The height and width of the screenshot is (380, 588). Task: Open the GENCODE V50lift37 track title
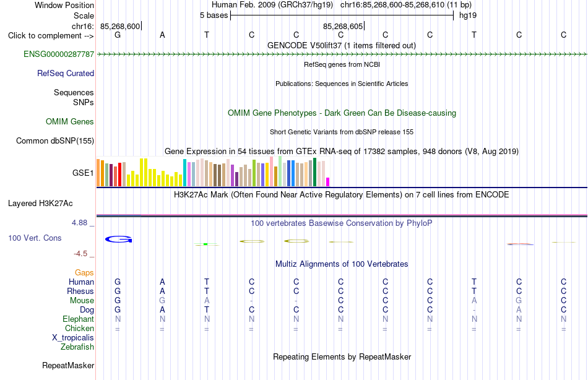pos(342,45)
